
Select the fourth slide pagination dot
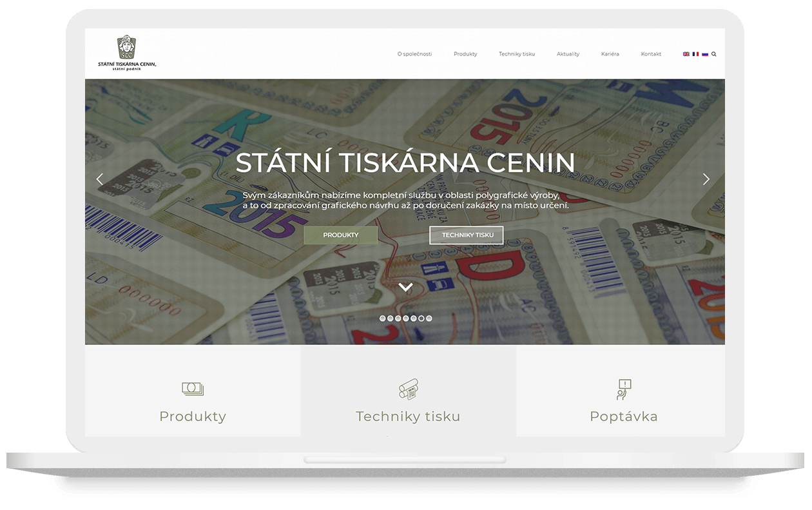tap(406, 319)
